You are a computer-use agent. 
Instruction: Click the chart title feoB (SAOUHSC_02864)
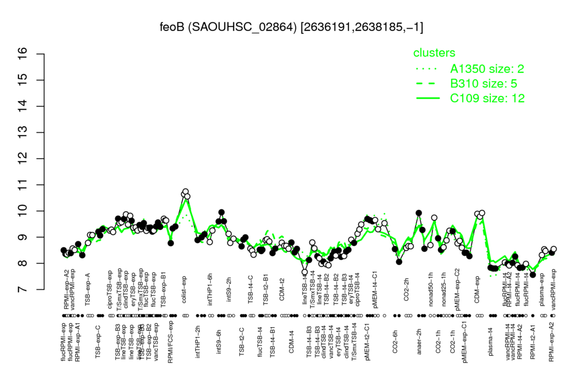pos(229,27)
